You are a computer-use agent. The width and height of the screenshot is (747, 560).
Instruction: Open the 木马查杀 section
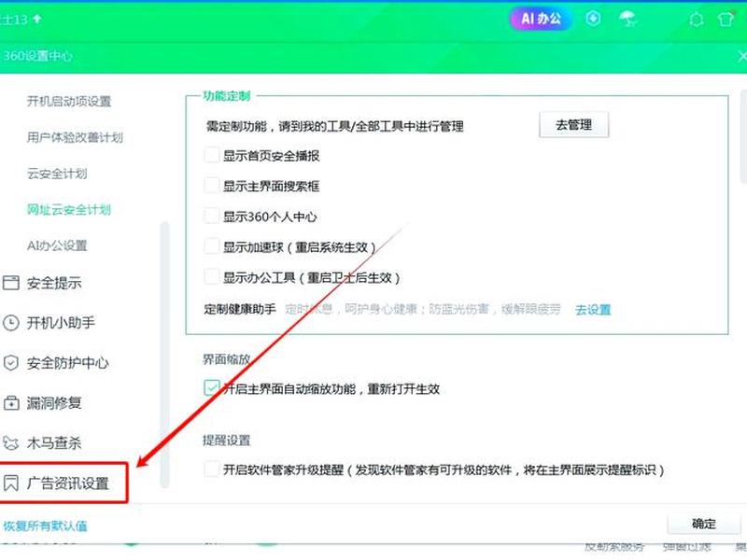click(x=54, y=442)
